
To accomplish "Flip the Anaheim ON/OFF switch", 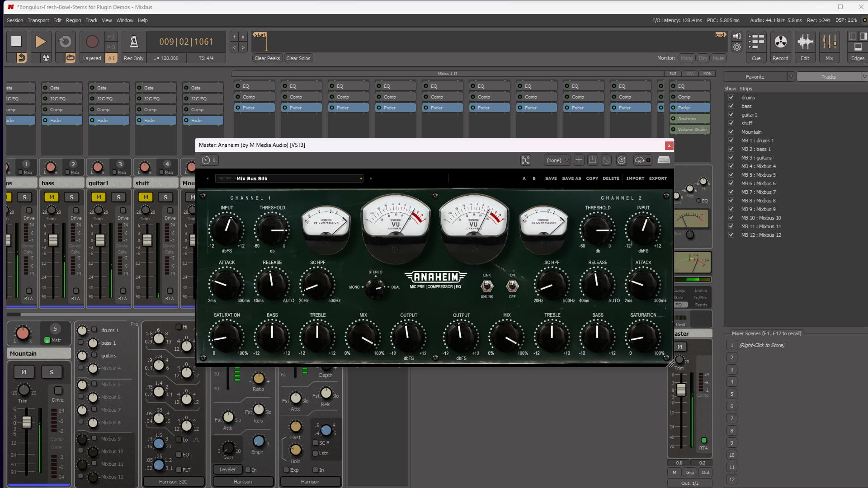I will tap(512, 286).
